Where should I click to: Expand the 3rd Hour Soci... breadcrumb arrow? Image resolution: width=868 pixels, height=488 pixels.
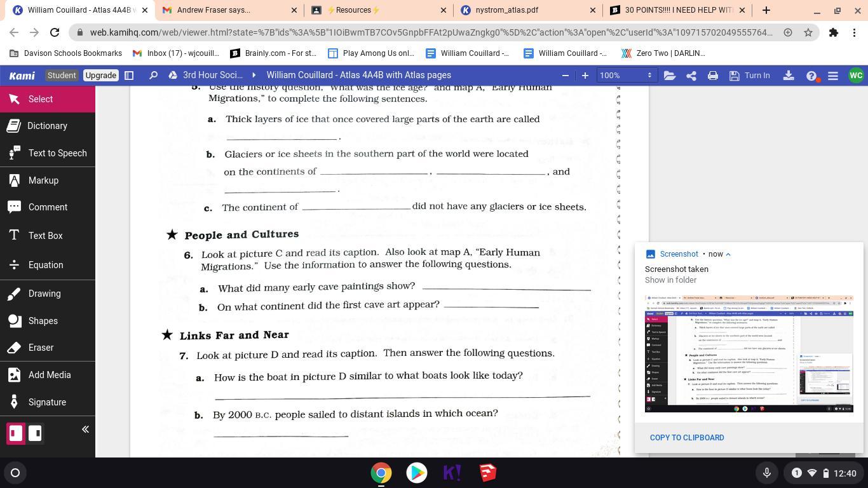coord(254,76)
